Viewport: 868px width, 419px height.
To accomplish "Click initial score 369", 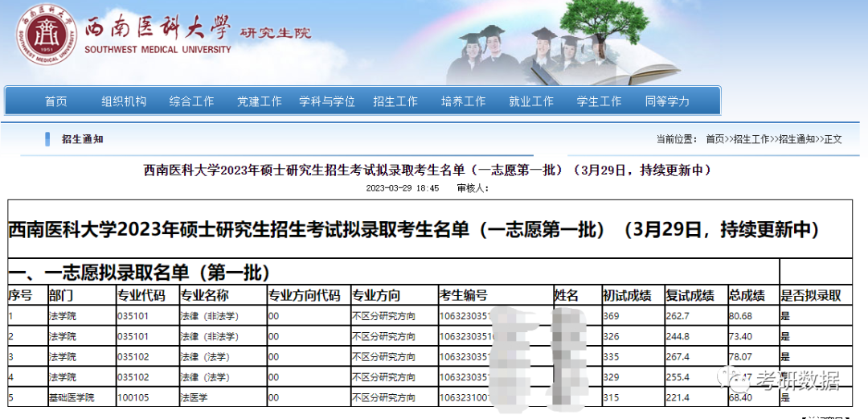I will [x=612, y=317].
